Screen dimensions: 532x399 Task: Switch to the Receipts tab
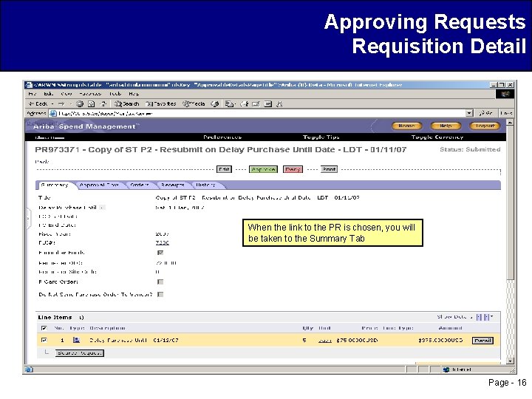(173, 185)
